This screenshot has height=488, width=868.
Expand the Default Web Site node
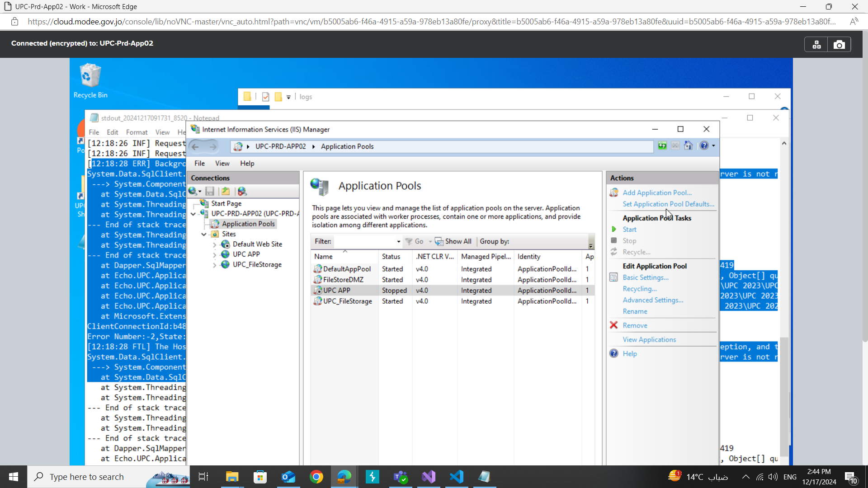pos(215,244)
